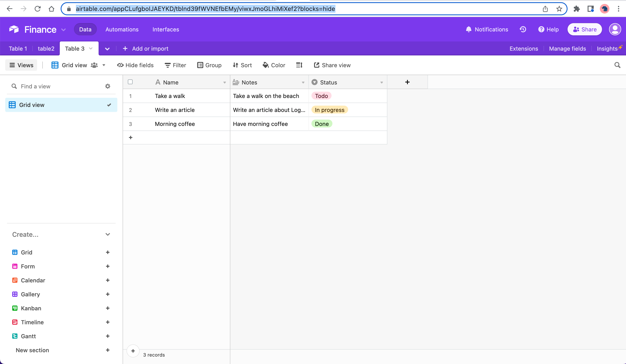Open the table search icon

[x=617, y=65]
